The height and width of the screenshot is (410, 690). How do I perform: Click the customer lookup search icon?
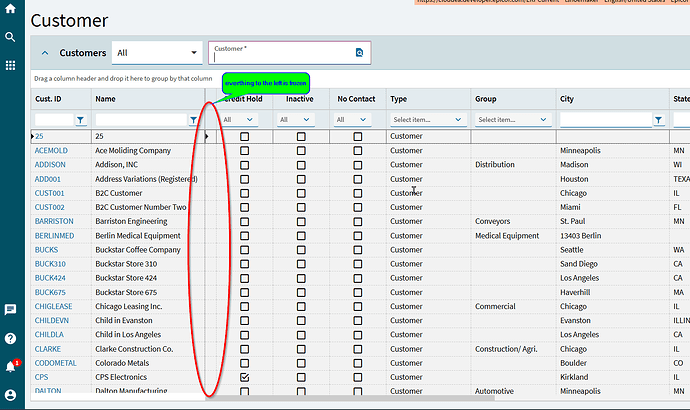pos(360,53)
